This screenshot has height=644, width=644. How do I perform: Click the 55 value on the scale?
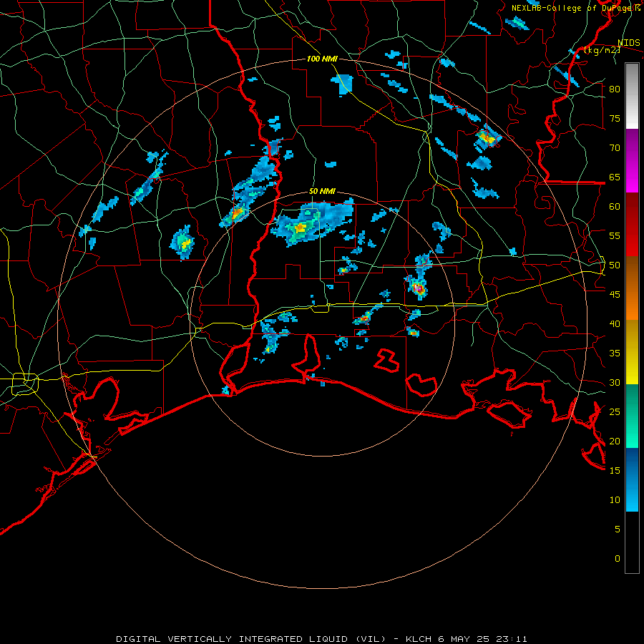click(x=615, y=236)
